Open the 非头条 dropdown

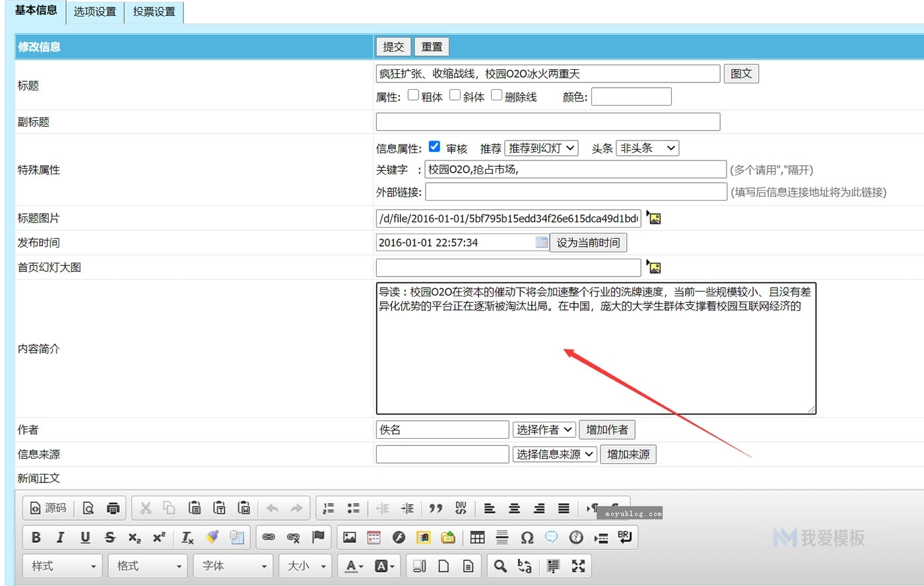point(647,148)
